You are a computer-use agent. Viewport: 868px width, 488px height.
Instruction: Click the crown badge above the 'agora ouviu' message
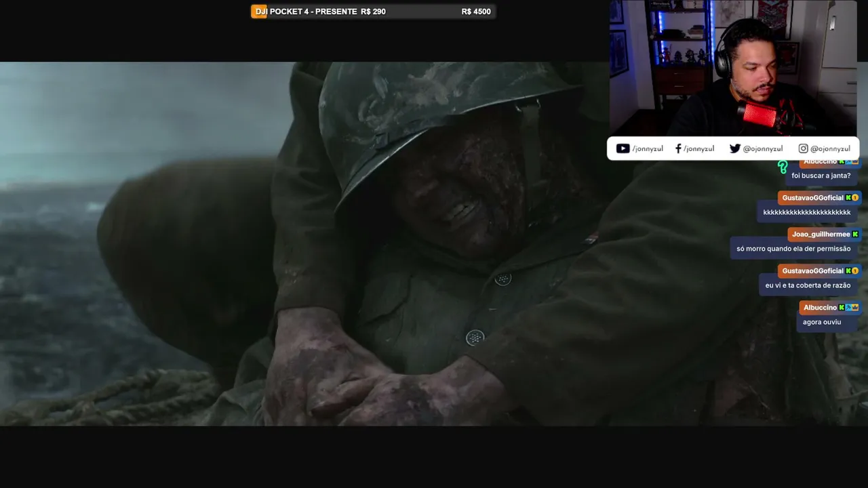[855, 308]
